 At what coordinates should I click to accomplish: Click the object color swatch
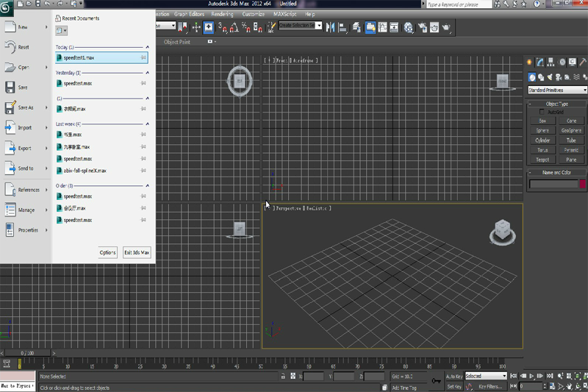click(x=582, y=184)
